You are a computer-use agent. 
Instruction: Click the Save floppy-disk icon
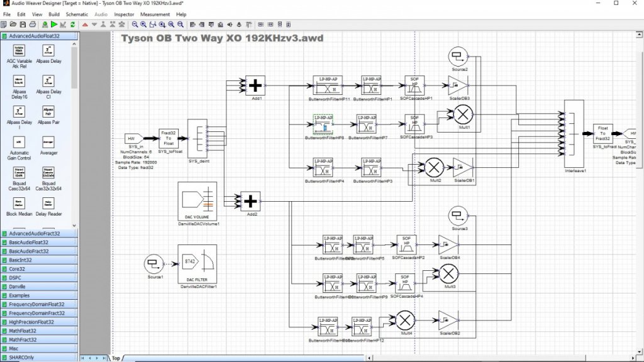(x=23, y=25)
